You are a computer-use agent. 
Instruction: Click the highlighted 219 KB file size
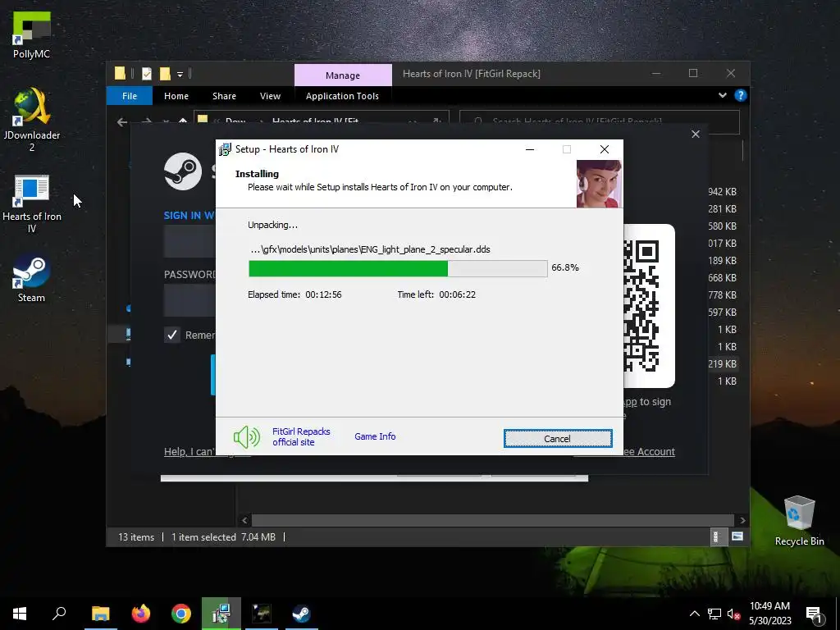[x=722, y=363]
